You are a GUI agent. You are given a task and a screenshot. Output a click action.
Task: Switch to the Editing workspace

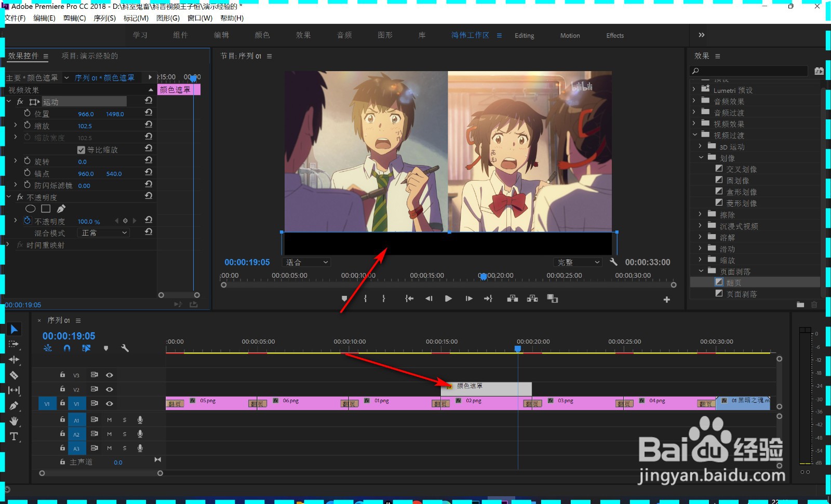(x=524, y=35)
